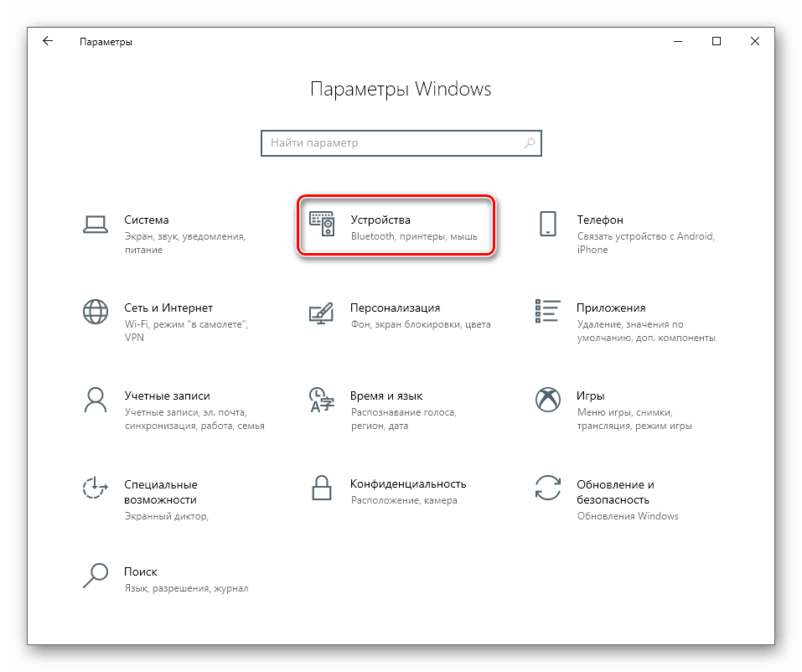
Task: Open Сеть и Интернет heading
Action: [168, 308]
